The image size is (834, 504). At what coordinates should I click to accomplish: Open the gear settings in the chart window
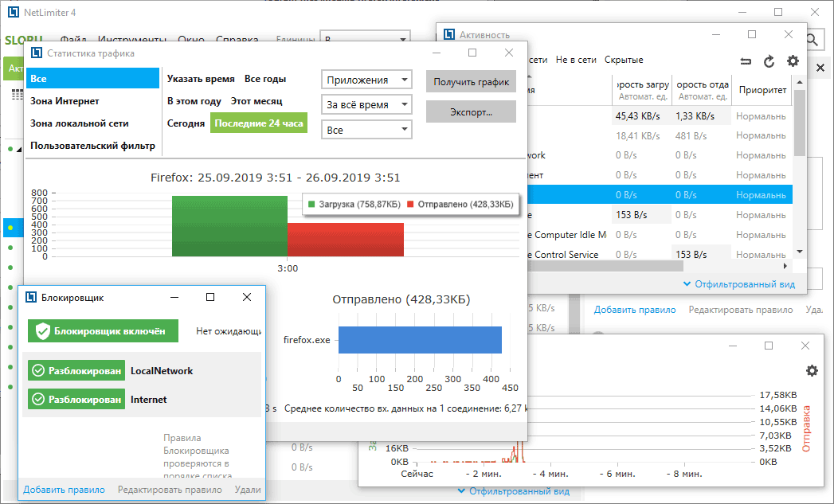(812, 370)
